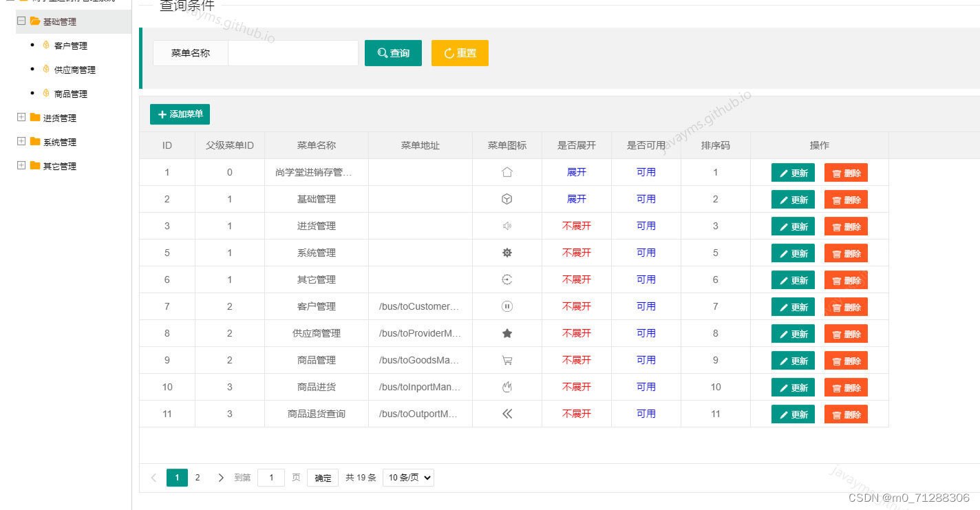This screenshot has height=510, width=980.
Task: Click the 是否展开 column header
Action: coord(577,145)
